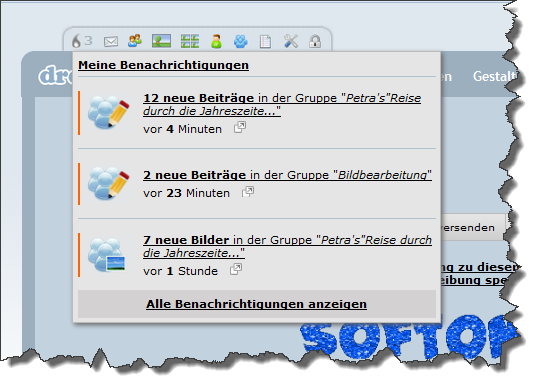The width and height of the screenshot is (546, 392).
Task: Open the 2 neue Beiträge Bildbearbeitung link
Action: [288, 175]
